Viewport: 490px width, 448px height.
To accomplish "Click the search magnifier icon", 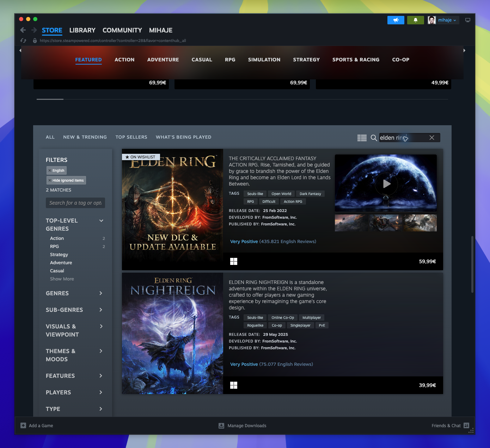I will tap(374, 138).
